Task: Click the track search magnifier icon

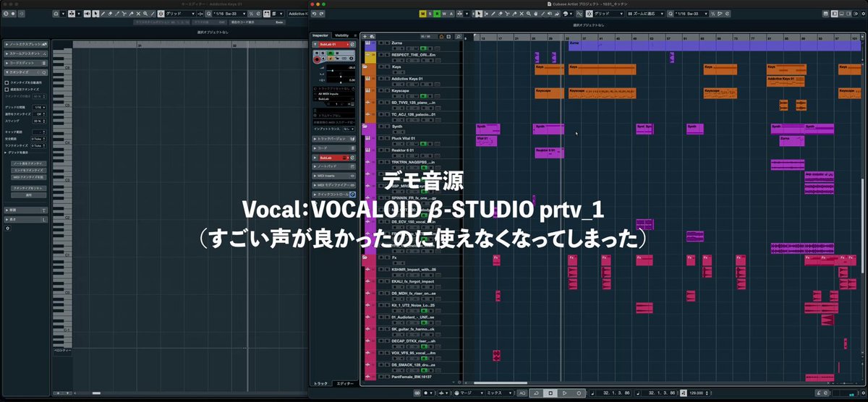Action: tap(459, 37)
